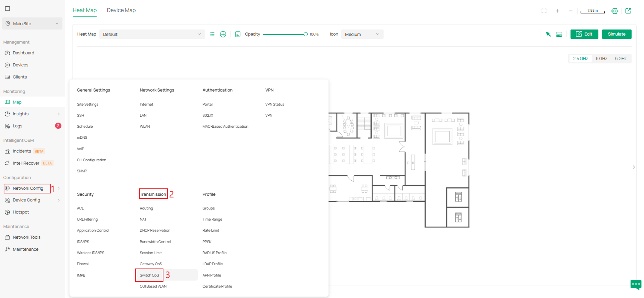Viewport: 644px width, 298px height.
Task: Click the Hotspot sidebar icon
Action: coord(8,212)
